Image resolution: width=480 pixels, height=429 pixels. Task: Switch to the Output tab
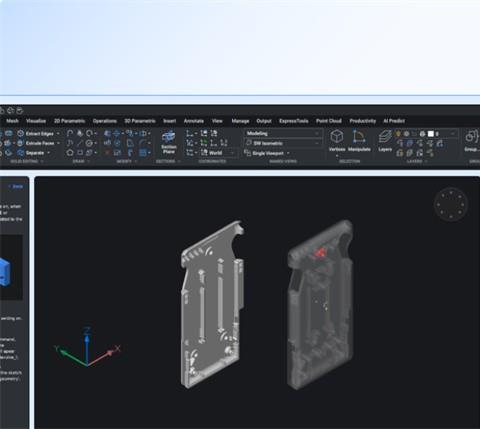(x=264, y=121)
